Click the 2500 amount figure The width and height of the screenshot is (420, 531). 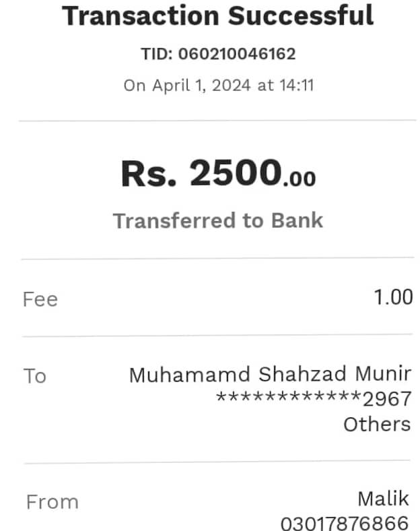[234, 173]
